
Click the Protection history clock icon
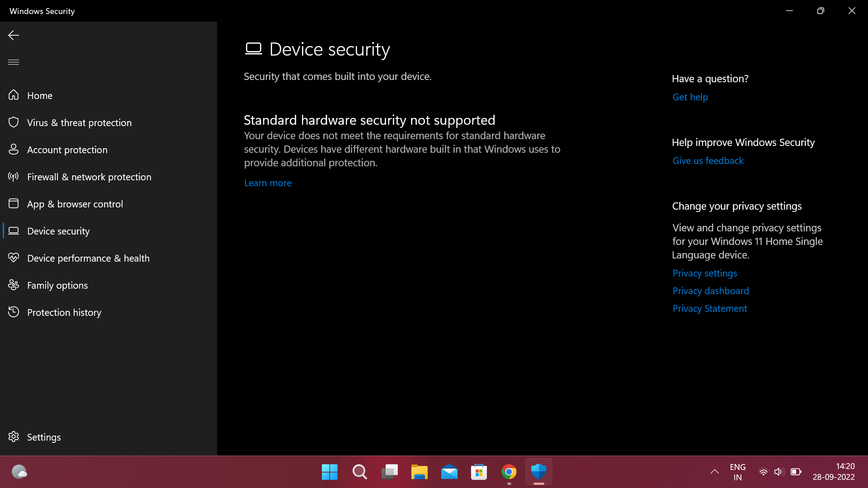click(x=14, y=312)
